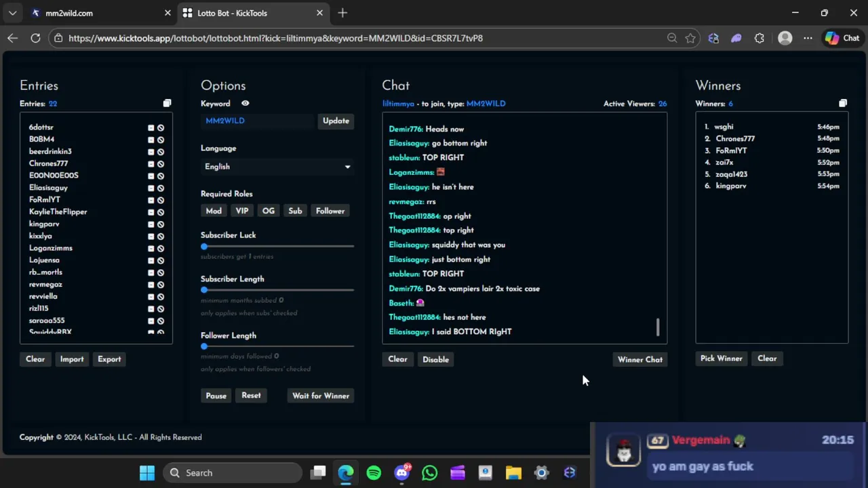Image resolution: width=868 pixels, height=488 pixels.
Task: Open liltimmya channel link
Action: coord(398,104)
